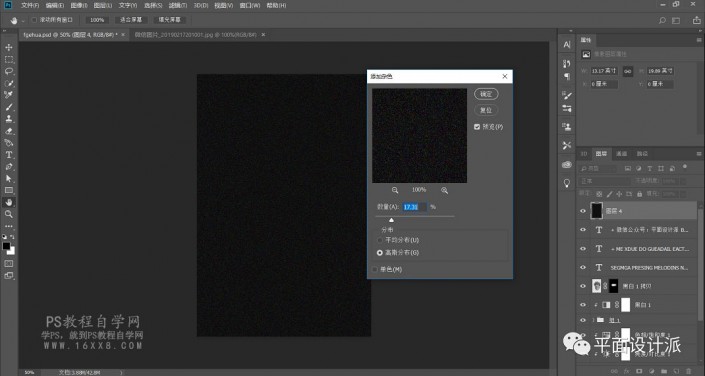Open the layer kind filter dropdown
The width and height of the screenshot is (705, 376).
point(598,168)
